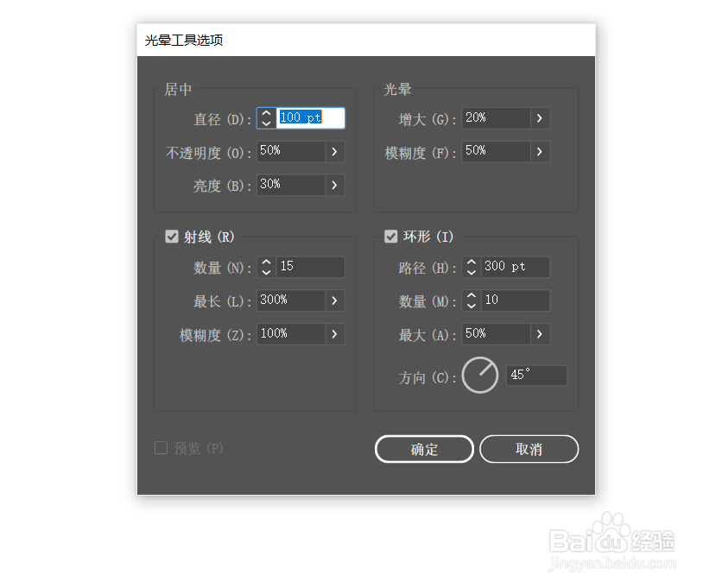Open the 最大 (A) slider popup arrow
This screenshot has width=716, height=588.
click(540, 334)
